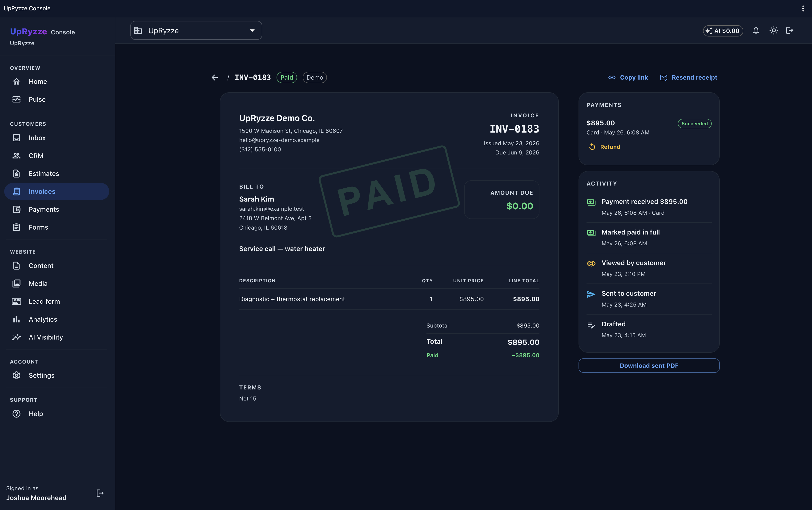The height and width of the screenshot is (510, 812).
Task: Click the sarah.kim@example.test email
Action: click(271, 209)
